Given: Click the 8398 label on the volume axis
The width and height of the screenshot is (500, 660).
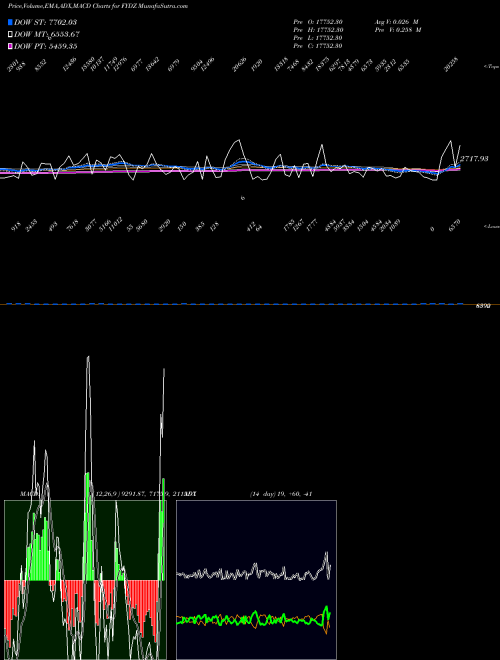Looking at the screenshot, I should click(x=483, y=306).
